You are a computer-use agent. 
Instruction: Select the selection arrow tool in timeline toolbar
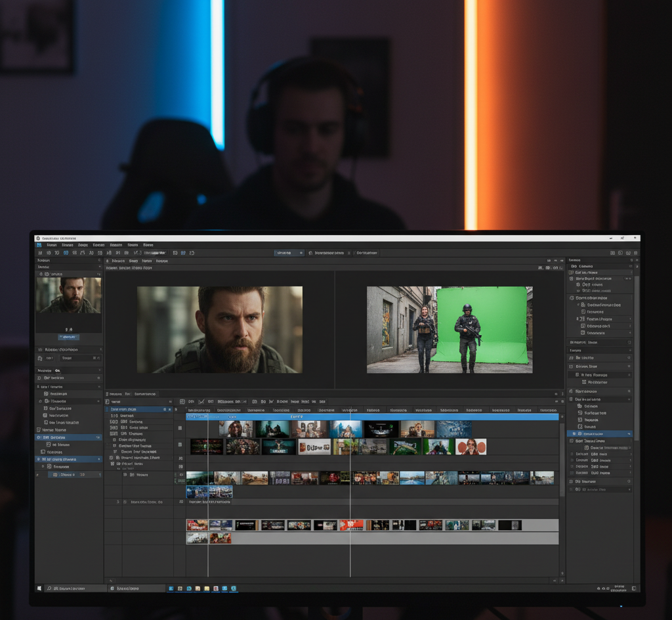[182, 401]
